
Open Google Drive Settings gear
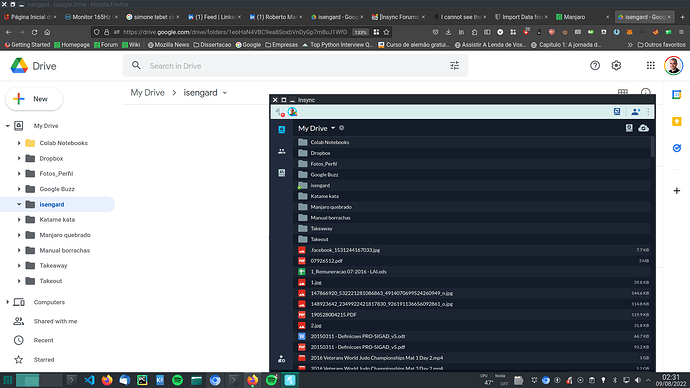coord(616,66)
